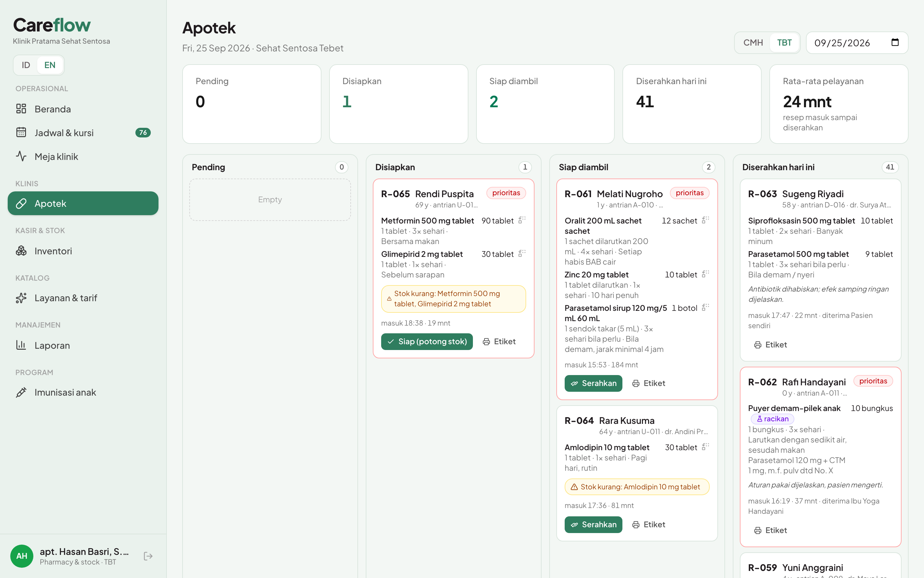This screenshot has height=578, width=924.
Task: Click the prioritas badge on R-065
Action: pyautogui.click(x=506, y=193)
